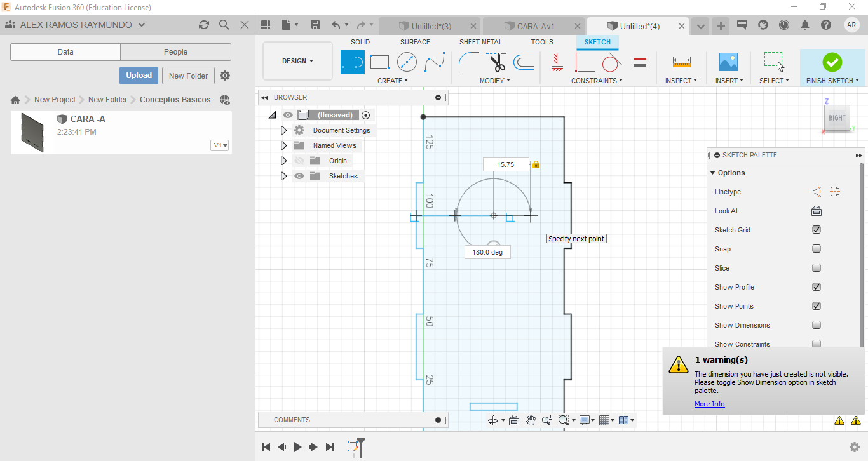
Task: Switch to the SOLID tab
Action: tap(360, 42)
